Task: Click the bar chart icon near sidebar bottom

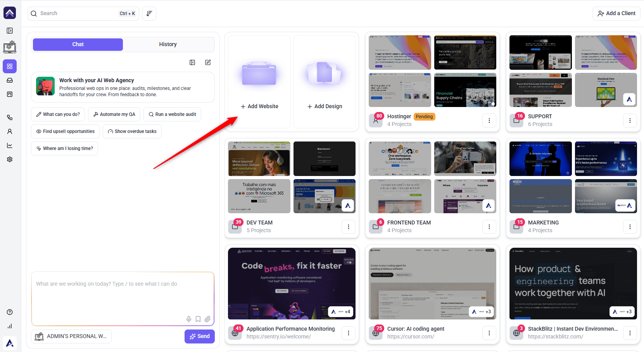Action: click(10, 326)
